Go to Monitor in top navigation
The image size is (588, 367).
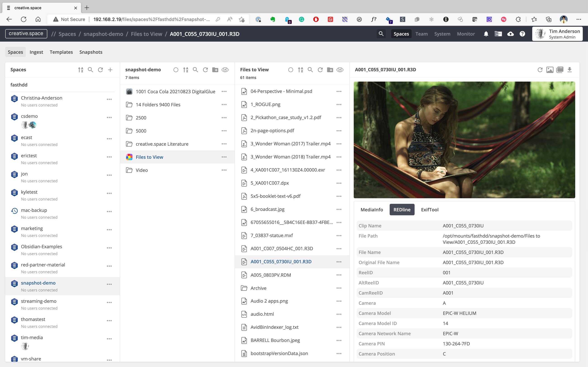click(x=466, y=34)
